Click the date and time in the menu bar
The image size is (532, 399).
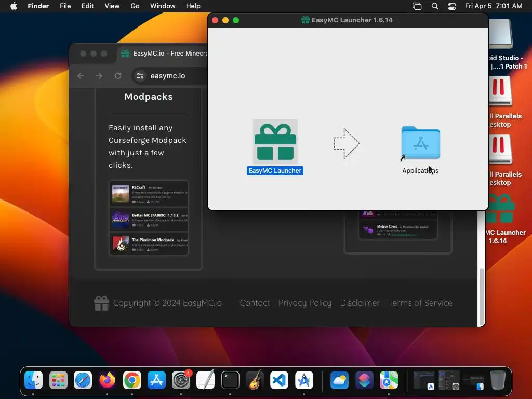point(494,6)
